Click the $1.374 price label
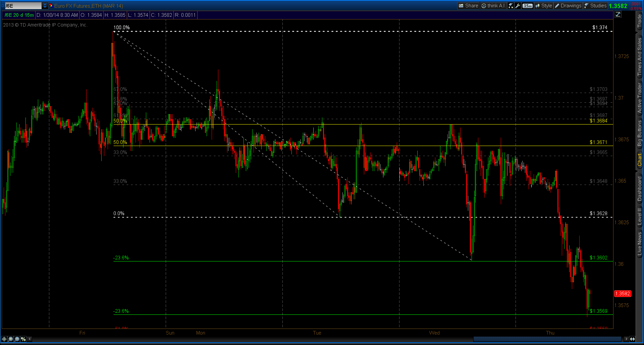Viewport: 644px width, 345px height. (x=600, y=28)
